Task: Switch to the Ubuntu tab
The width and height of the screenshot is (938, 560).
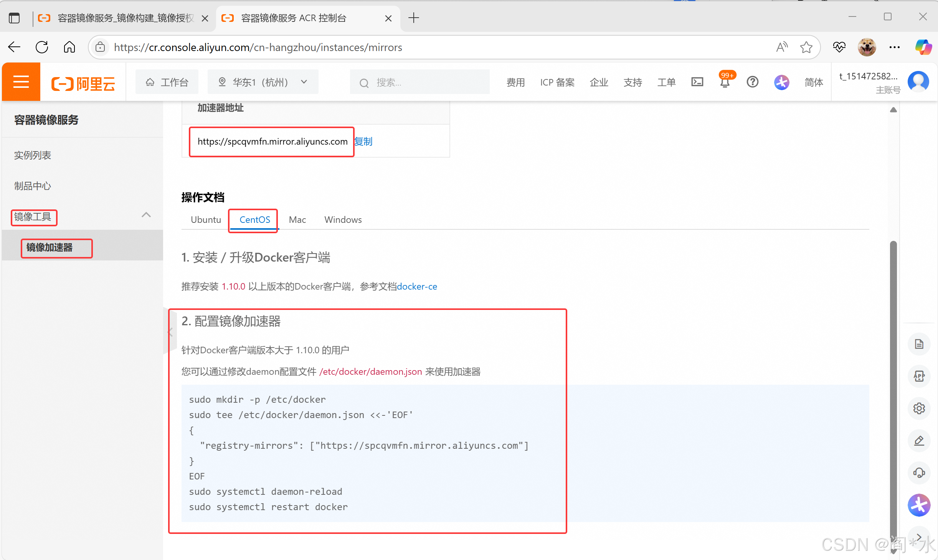Action: pos(206,220)
